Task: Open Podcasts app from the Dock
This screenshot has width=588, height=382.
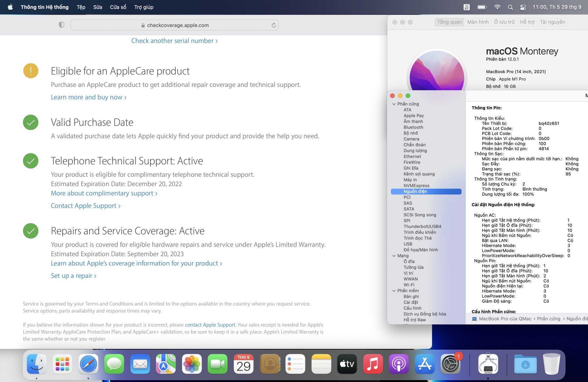Action: click(x=399, y=364)
